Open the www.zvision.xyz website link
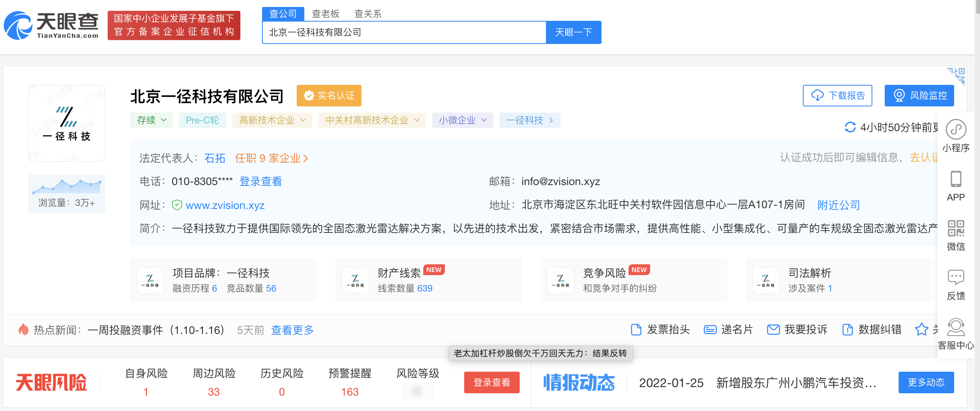 (225, 205)
